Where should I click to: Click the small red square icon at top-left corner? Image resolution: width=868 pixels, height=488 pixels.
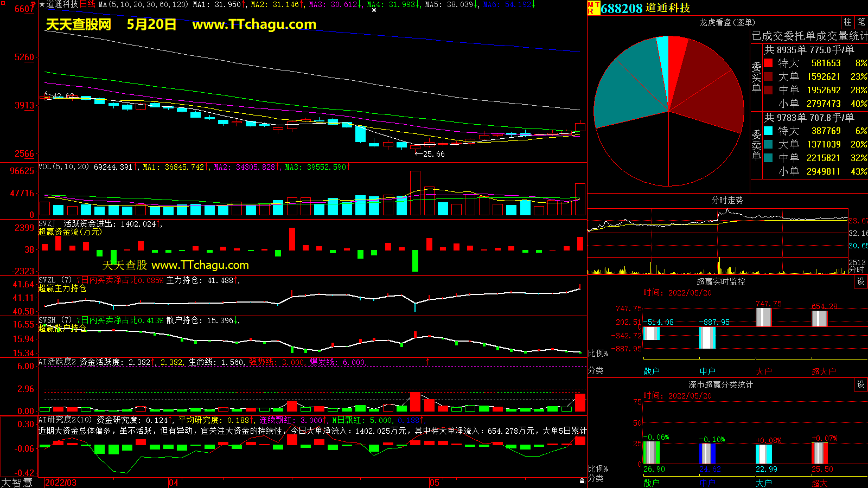click(x=2, y=2)
